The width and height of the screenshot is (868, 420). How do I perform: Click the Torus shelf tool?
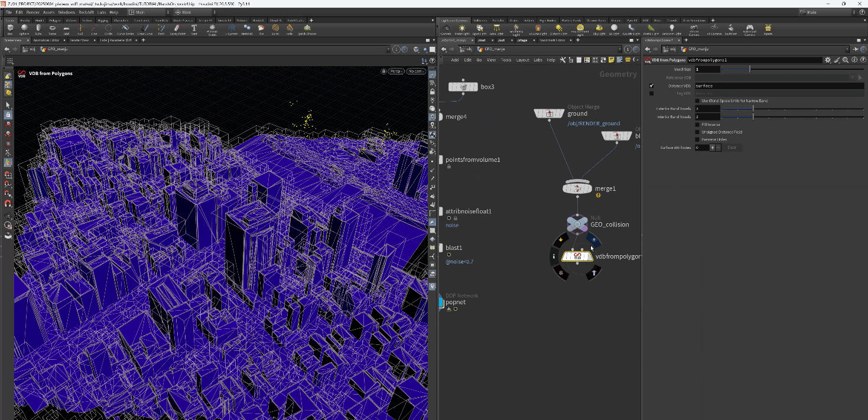53,28
